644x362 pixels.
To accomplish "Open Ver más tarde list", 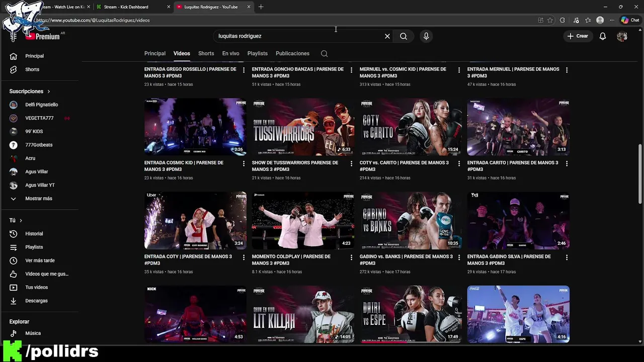I will [x=39, y=260].
